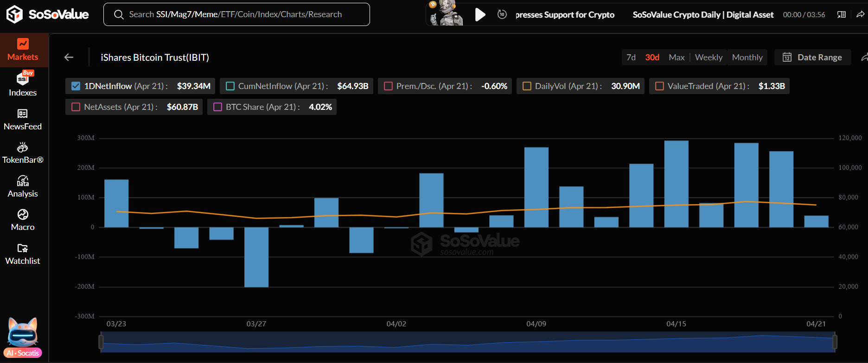Uncheck the 1DNetInflow series checkbox
The width and height of the screenshot is (868, 363).
coord(76,86)
